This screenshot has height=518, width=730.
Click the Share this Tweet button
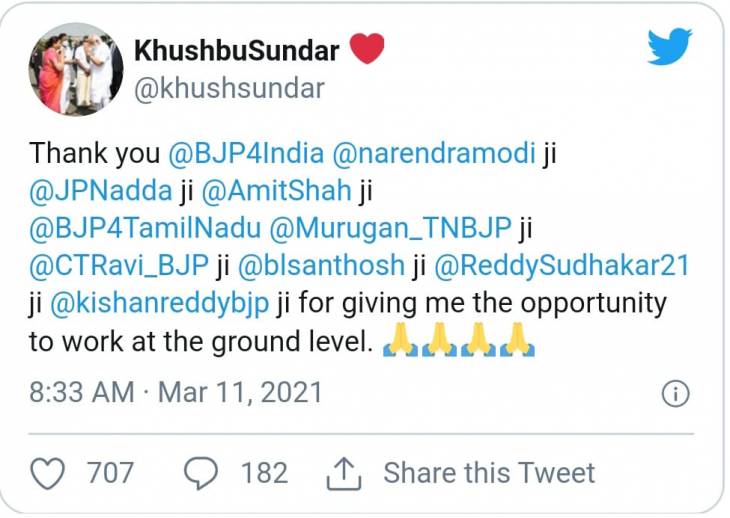click(x=489, y=472)
